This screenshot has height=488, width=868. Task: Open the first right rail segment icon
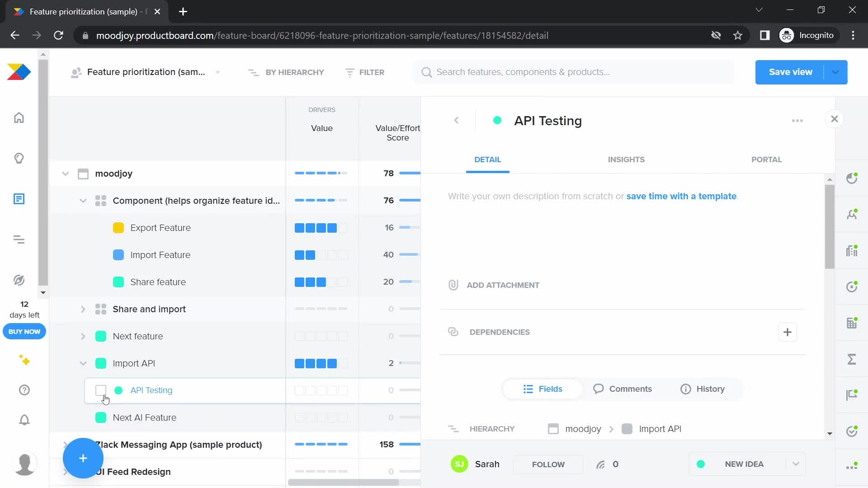[852, 178]
